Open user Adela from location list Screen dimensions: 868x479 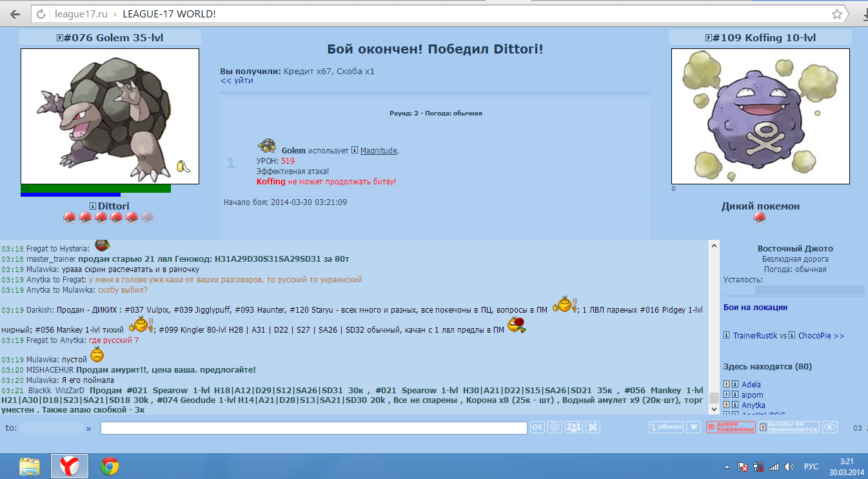(751, 385)
